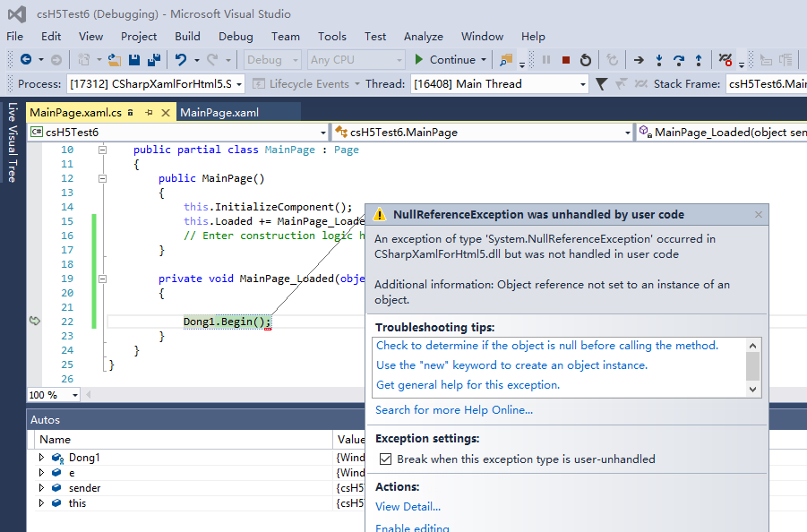Click the troubleshooting tips scrollbar thumb
The width and height of the screenshot is (807, 532).
(x=752, y=366)
